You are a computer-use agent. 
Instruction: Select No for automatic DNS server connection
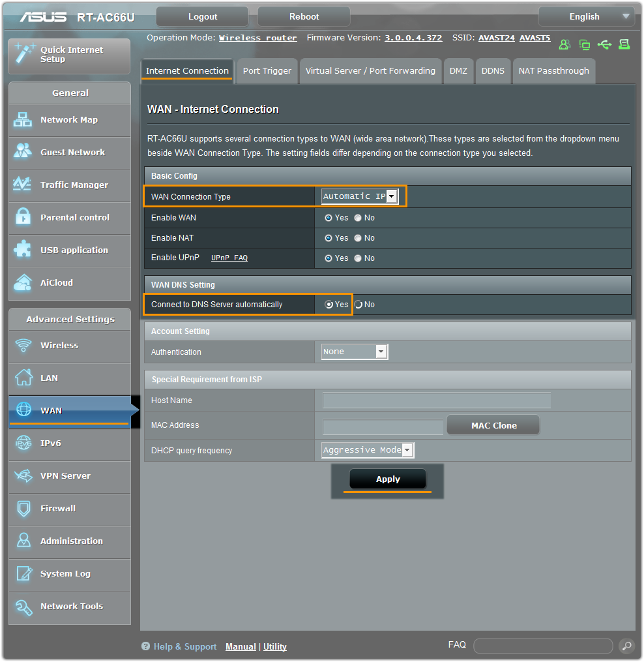pyautogui.click(x=359, y=305)
